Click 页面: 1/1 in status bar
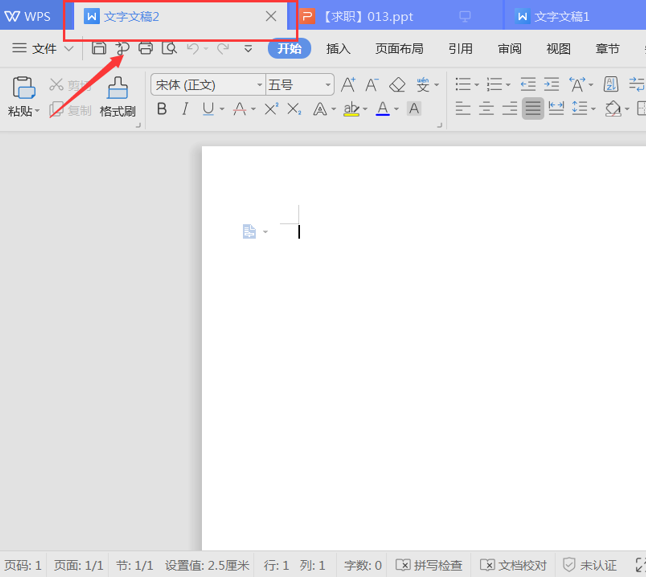 click(79, 565)
